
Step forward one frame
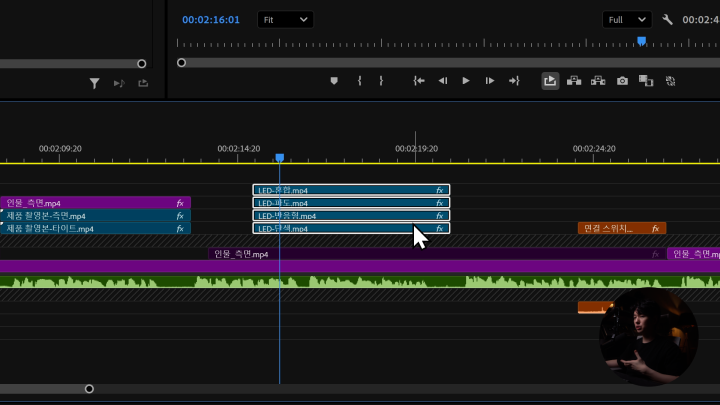pos(489,81)
